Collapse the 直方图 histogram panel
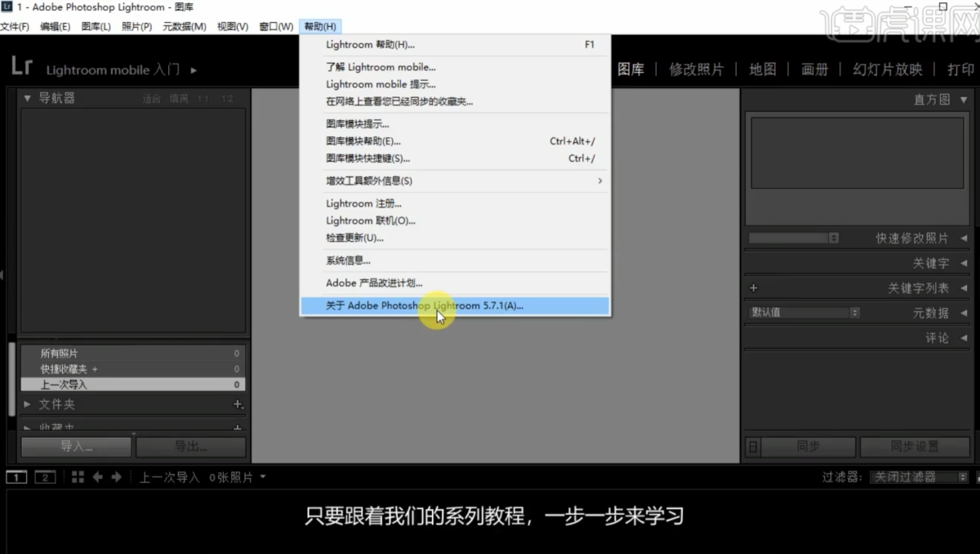This screenshot has width=980, height=554. click(964, 100)
